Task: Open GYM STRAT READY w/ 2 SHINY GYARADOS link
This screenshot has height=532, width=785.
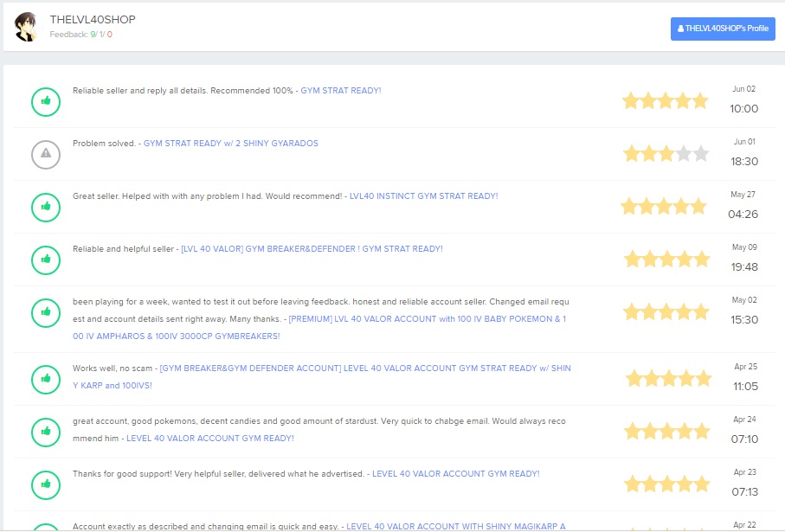Action: click(231, 143)
